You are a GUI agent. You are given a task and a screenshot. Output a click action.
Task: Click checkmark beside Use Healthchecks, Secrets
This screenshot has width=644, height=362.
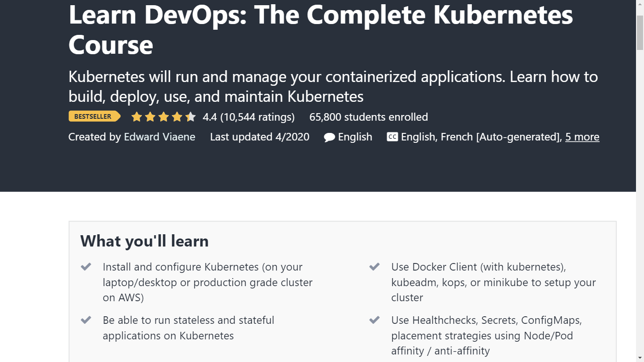pos(374,320)
